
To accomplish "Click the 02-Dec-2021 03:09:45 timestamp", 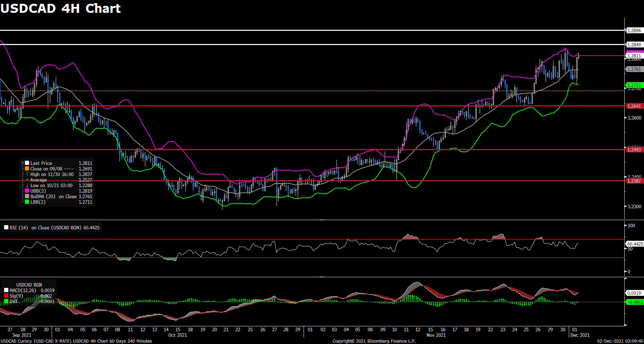I will 620,341.
